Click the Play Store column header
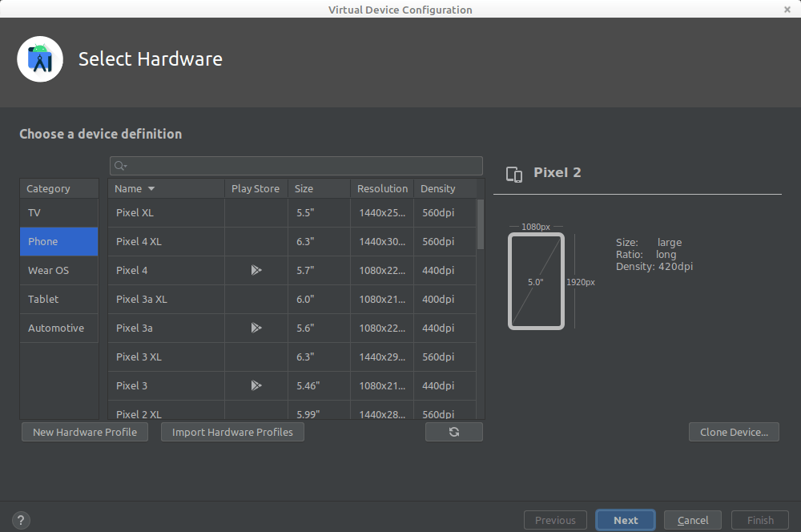Screen dimensions: 801x532 coord(256,188)
